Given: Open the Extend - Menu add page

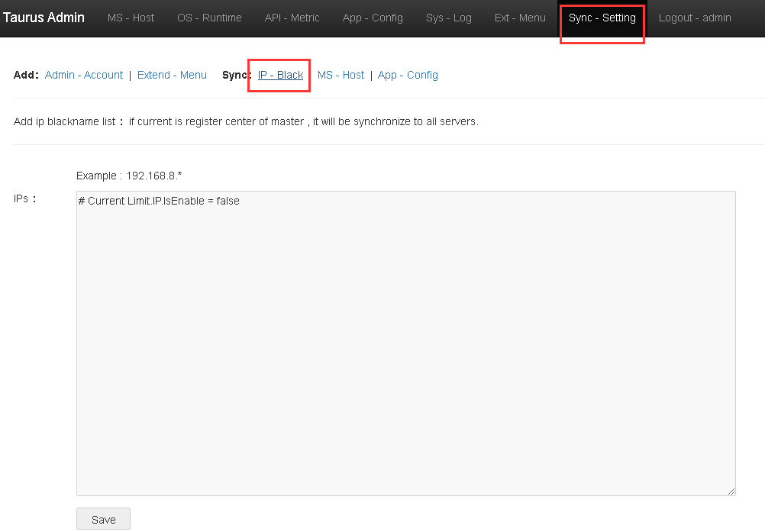Looking at the screenshot, I should click(x=172, y=75).
